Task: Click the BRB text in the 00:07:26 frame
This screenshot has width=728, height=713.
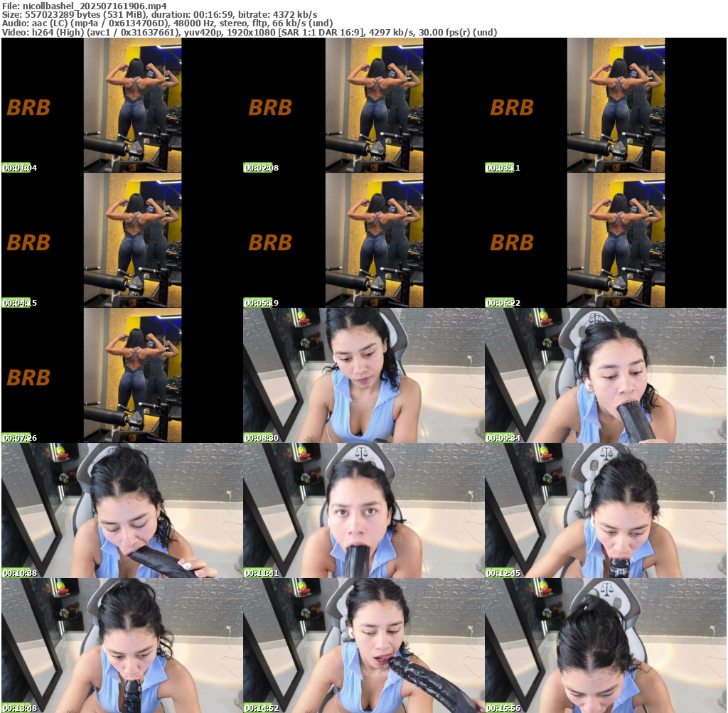Action: 28,378
